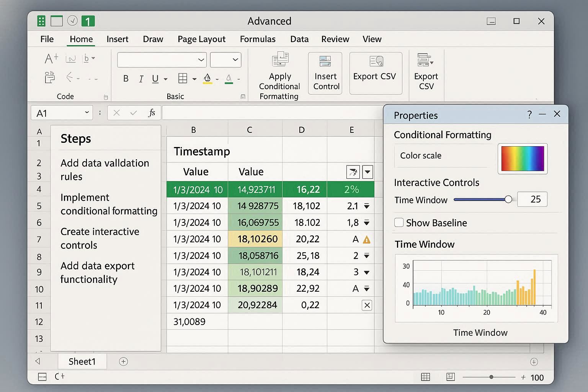Click the warning triangle beside cell A
588x392 pixels.
[x=366, y=239]
